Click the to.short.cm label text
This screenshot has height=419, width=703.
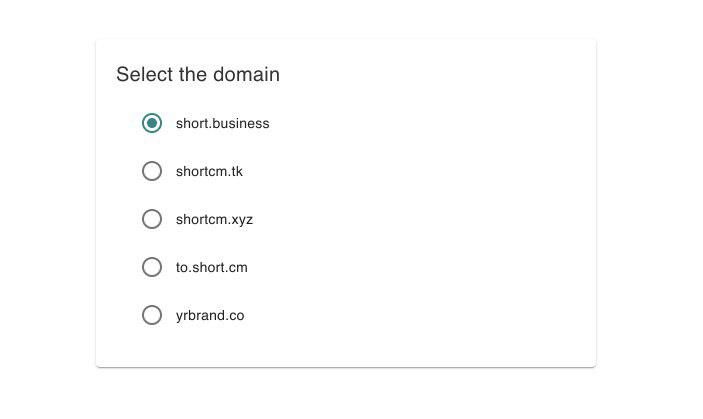coord(211,267)
